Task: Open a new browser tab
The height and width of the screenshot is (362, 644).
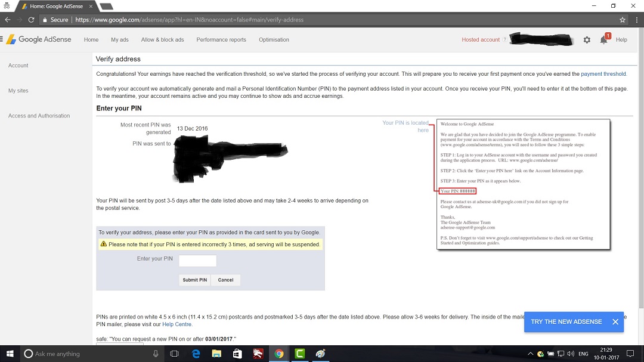Action: click(106, 6)
